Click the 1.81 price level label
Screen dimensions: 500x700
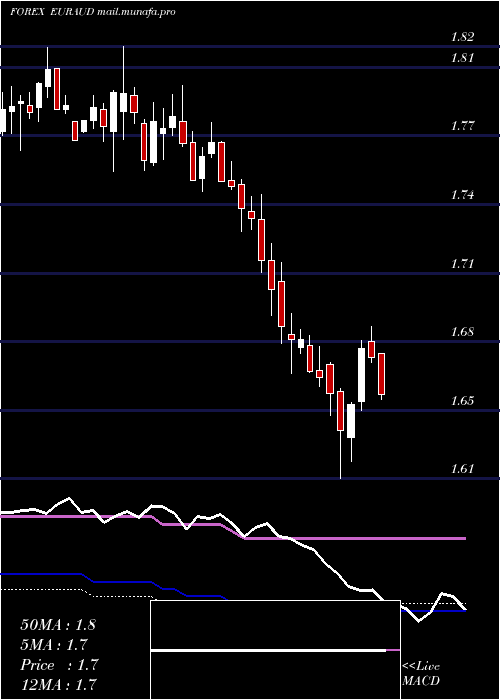(x=462, y=58)
